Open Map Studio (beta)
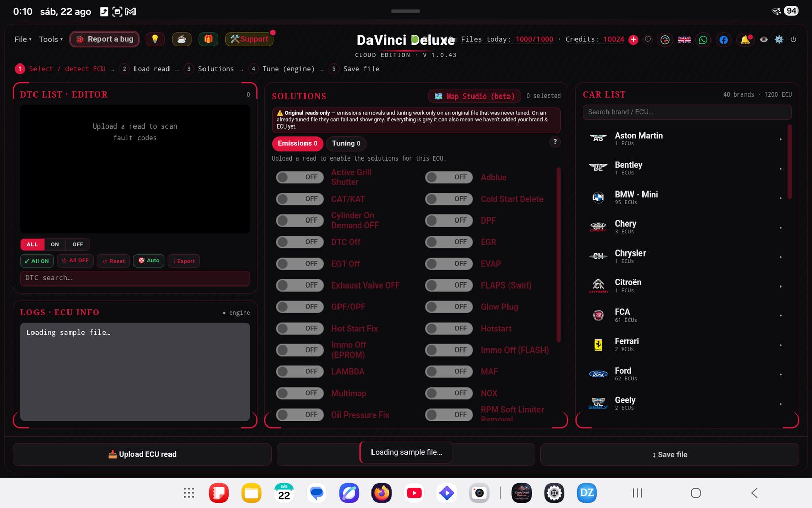The width and height of the screenshot is (812, 508). point(475,96)
